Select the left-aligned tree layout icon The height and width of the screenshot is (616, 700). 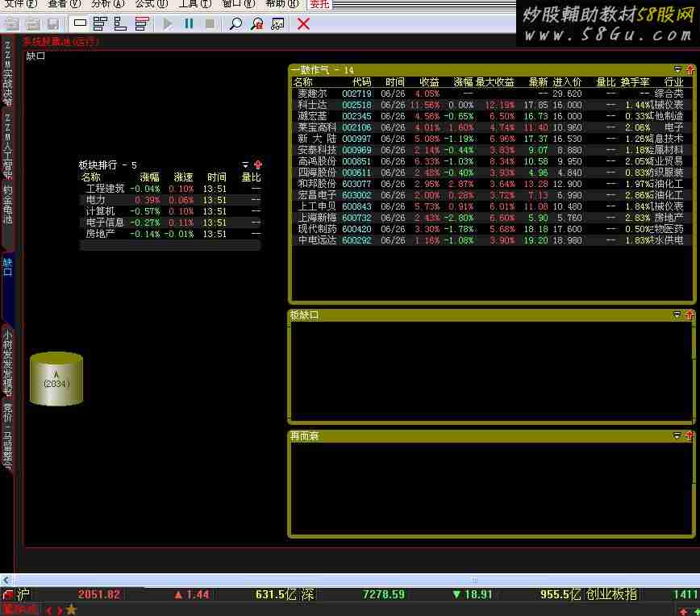tap(120, 23)
